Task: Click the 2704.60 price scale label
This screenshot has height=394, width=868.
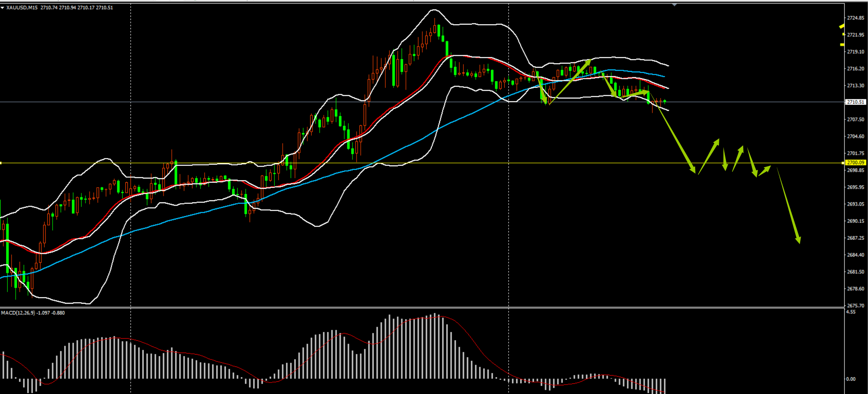Action: [856, 136]
